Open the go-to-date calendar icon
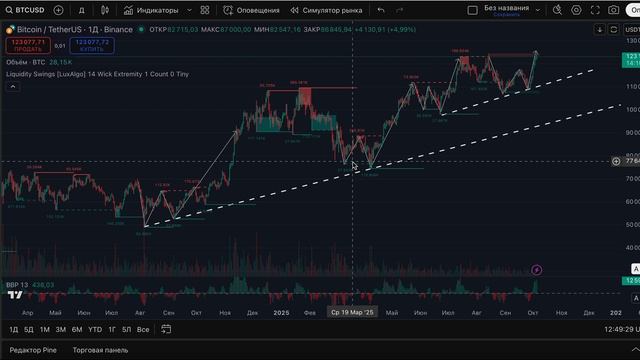This screenshot has width=640, height=360. click(166, 329)
